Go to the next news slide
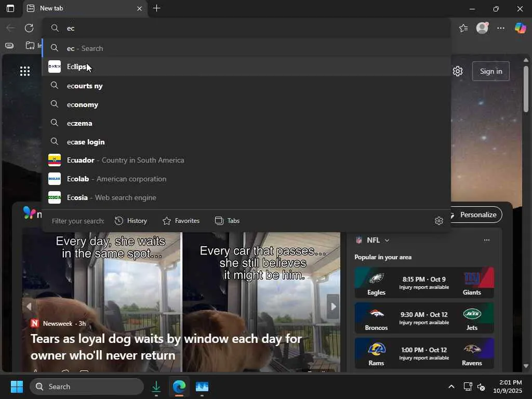Viewport: 532px width, 399px height. click(333, 307)
